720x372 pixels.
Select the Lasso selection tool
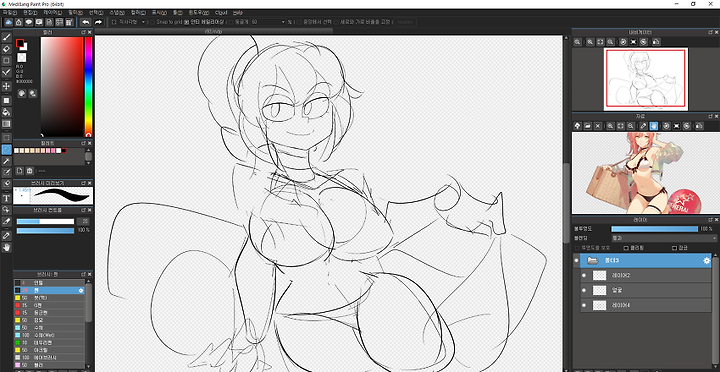coord(6,150)
